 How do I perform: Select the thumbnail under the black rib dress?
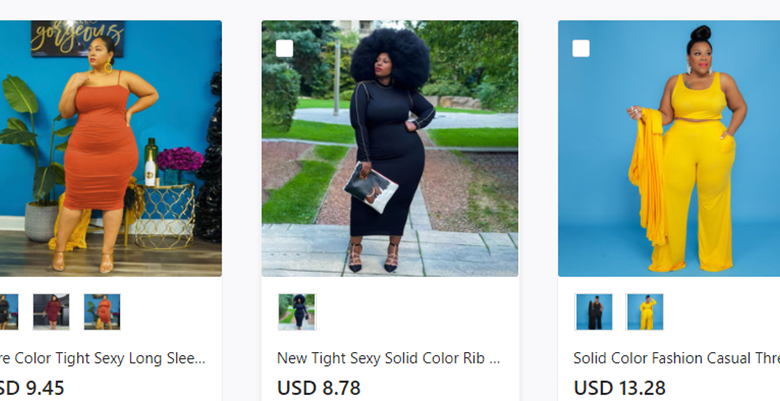(297, 312)
